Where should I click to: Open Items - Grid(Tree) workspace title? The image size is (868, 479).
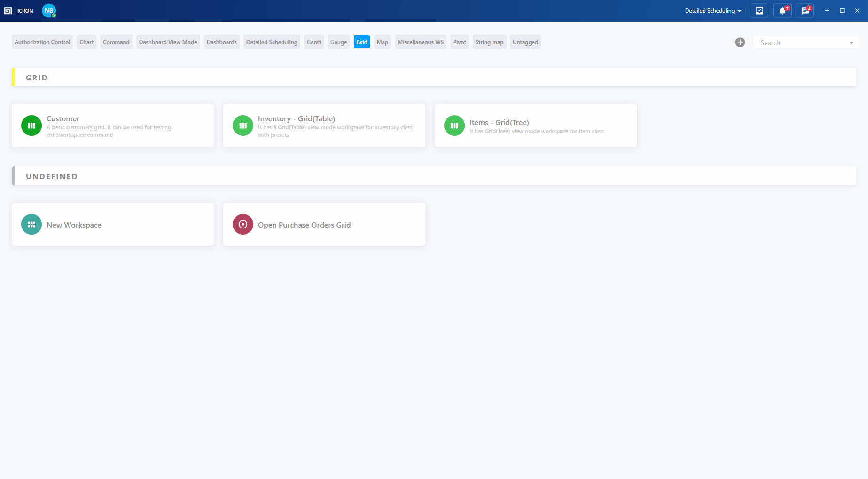499,123
